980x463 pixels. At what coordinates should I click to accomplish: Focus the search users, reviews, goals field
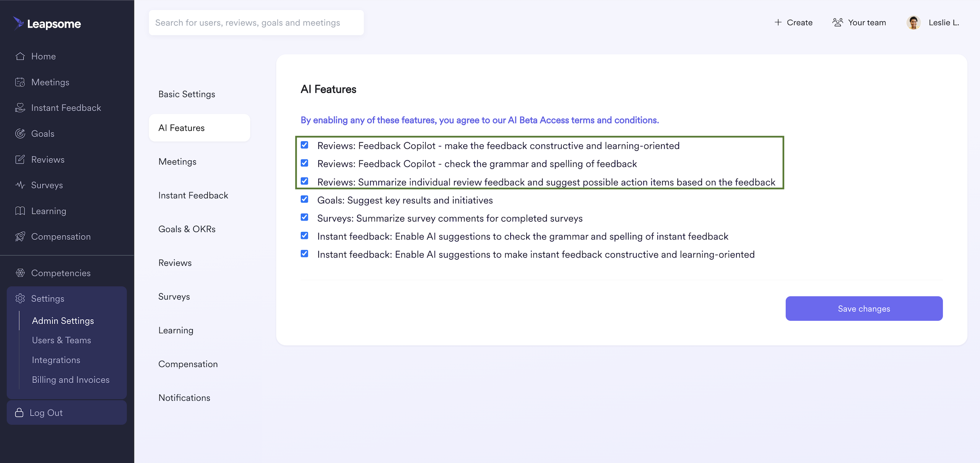(256, 22)
